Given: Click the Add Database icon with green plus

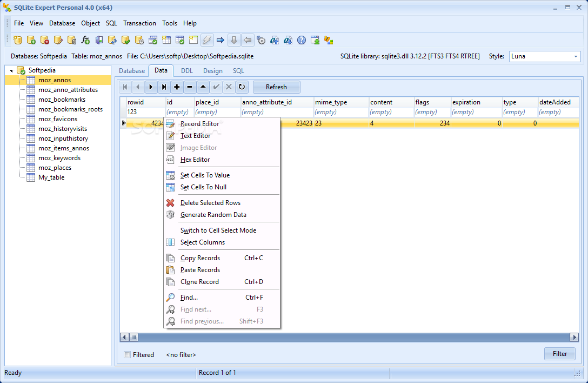Looking at the screenshot, I should click(x=31, y=40).
